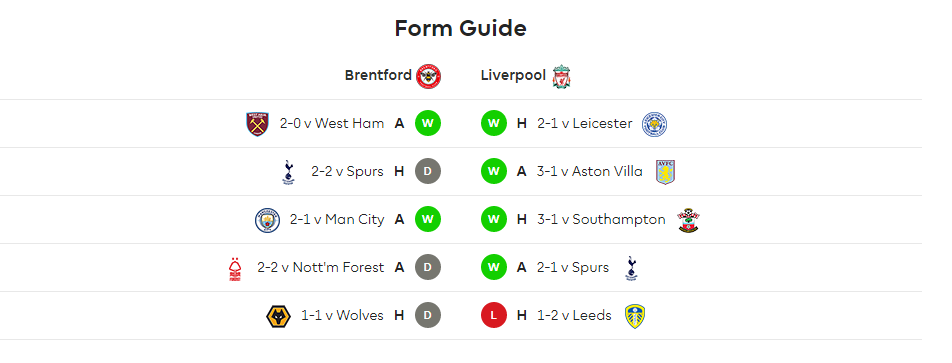Click grey D badge for Wolves result
The height and width of the screenshot is (363, 952).
point(427,316)
